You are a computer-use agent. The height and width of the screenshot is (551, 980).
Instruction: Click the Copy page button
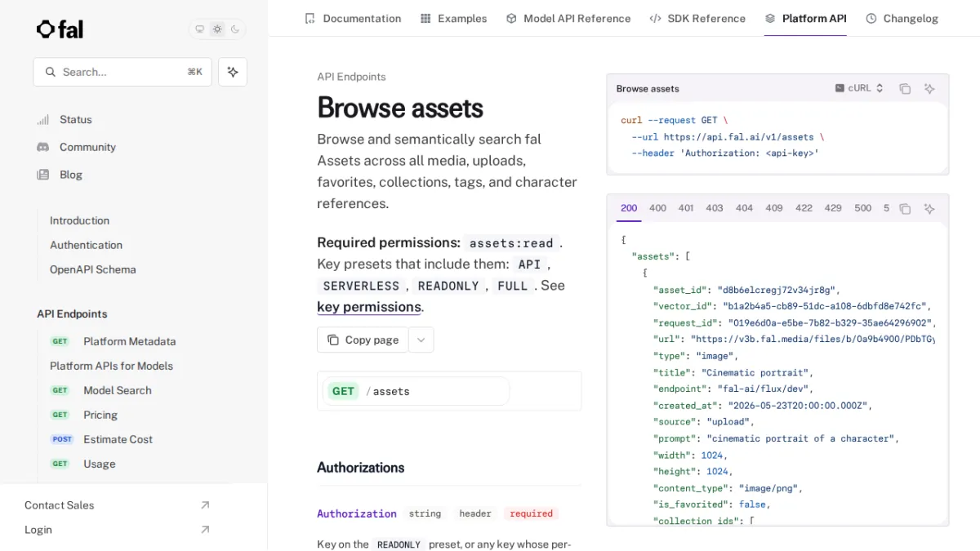pos(363,340)
